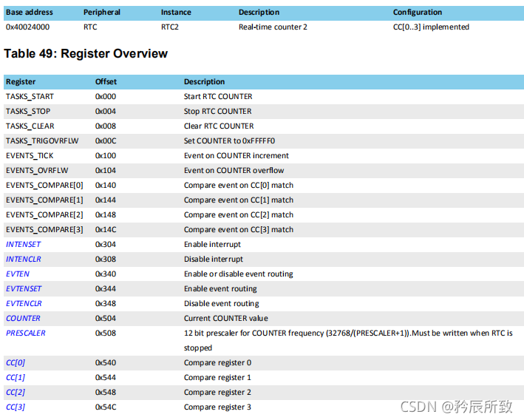The height and width of the screenshot is (420, 524).
Task: Click the offset value 0x00C
Action: 106,140
